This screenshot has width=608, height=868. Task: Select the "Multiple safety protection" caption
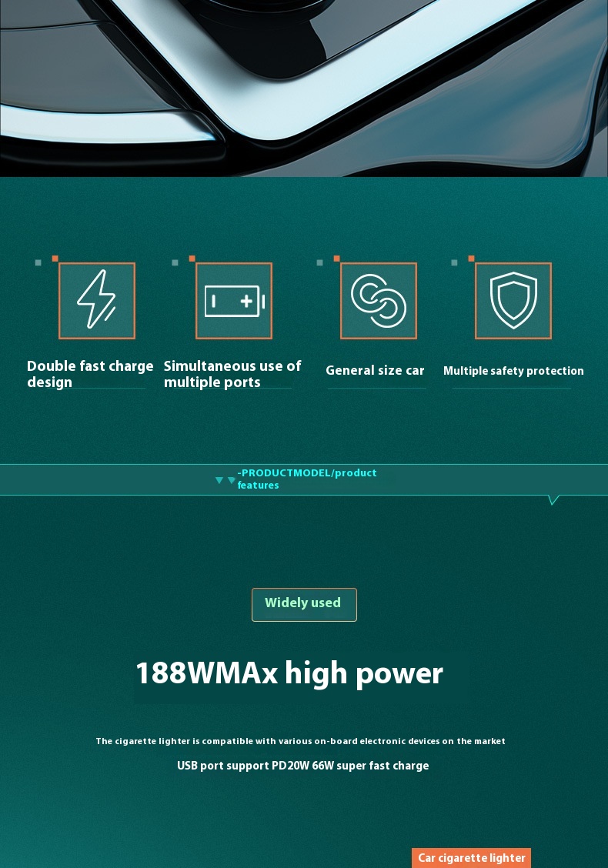[513, 371]
